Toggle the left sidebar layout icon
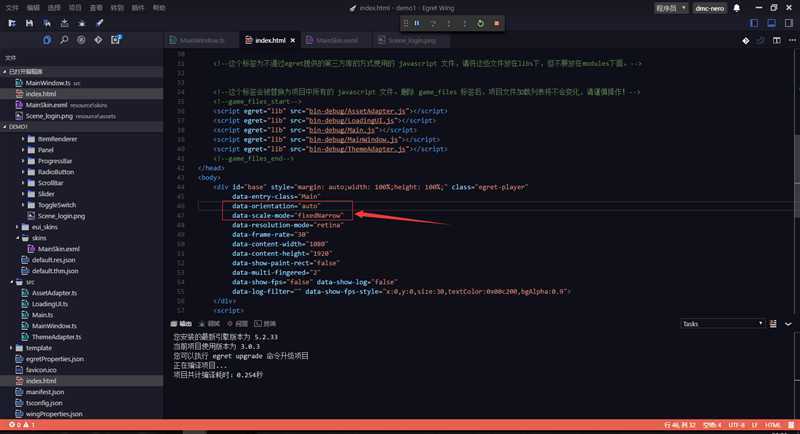The width and height of the screenshot is (800, 434). tap(754, 23)
